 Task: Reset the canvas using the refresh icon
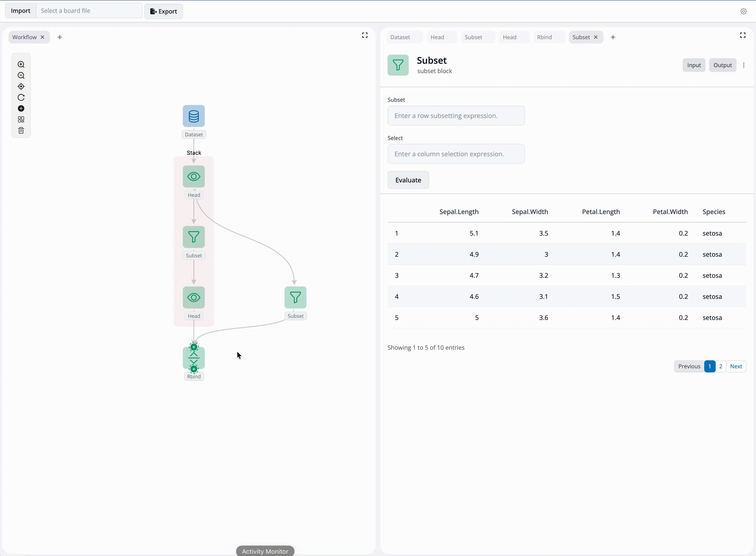pyautogui.click(x=21, y=97)
